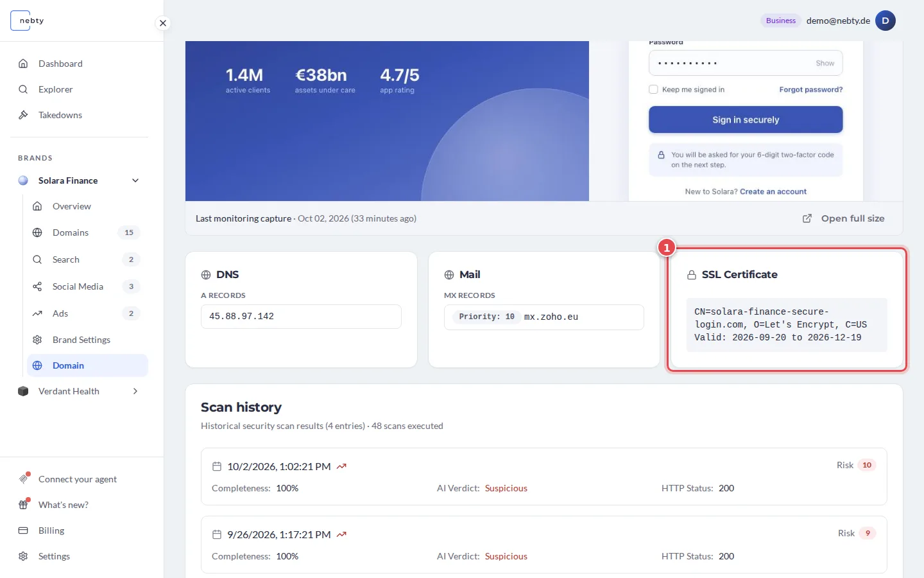The height and width of the screenshot is (578, 924).
Task: Click the SSL Certificate lock icon
Action: click(x=692, y=275)
